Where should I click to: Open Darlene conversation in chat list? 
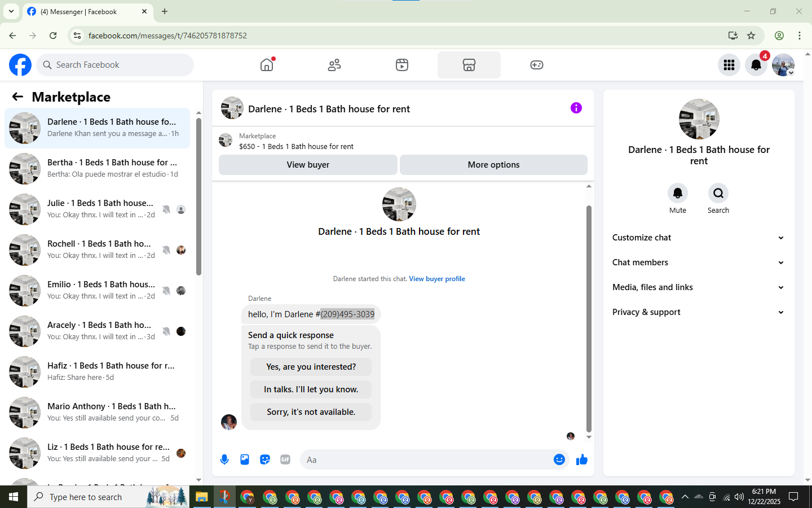97,128
